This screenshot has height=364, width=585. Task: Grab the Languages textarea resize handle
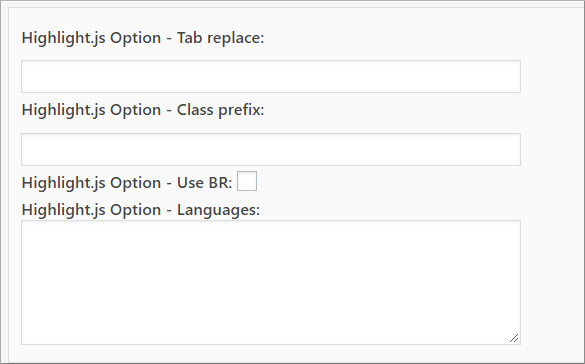point(514,338)
